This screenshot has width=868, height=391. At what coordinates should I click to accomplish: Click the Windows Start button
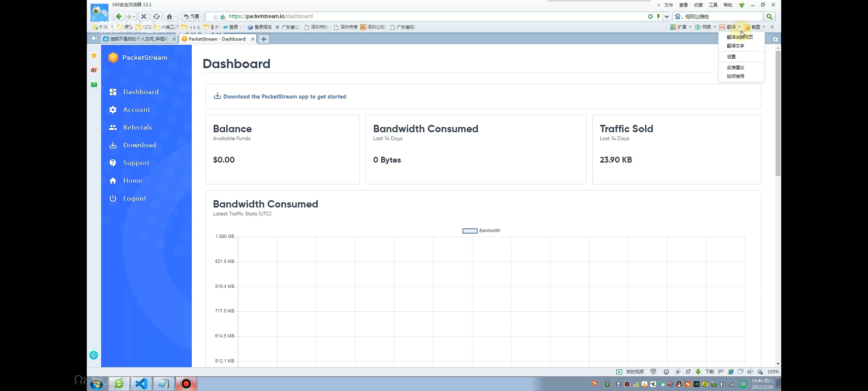(96, 384)
